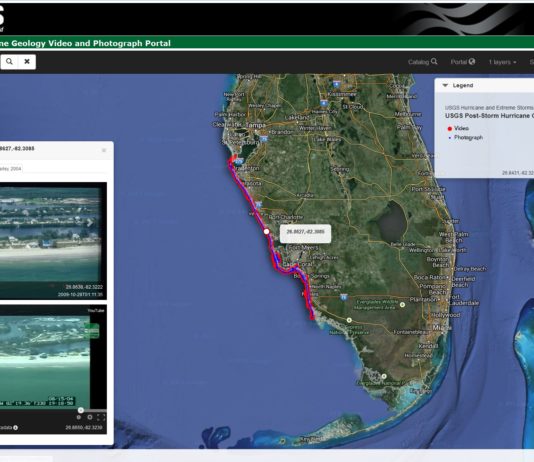Click the Miami label on map

441,328
